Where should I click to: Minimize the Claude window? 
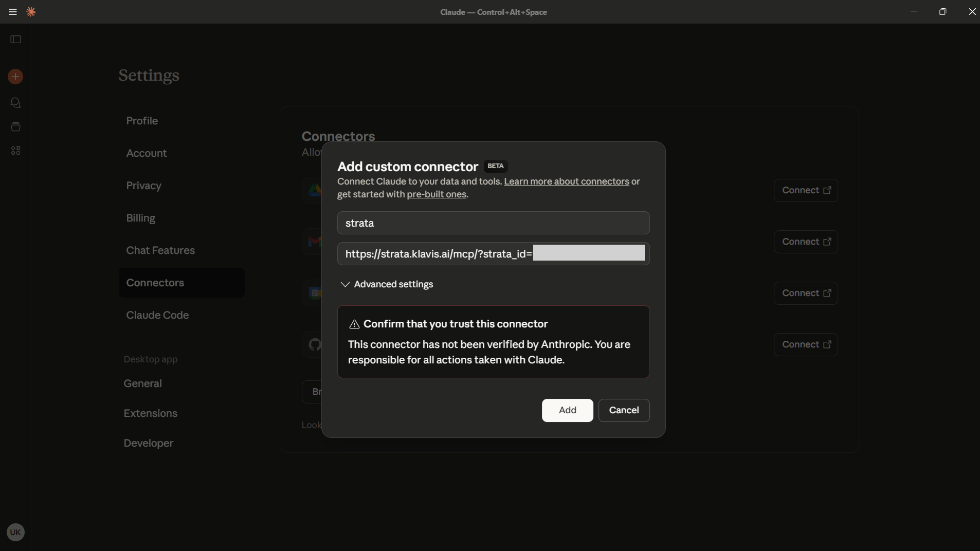914,11
